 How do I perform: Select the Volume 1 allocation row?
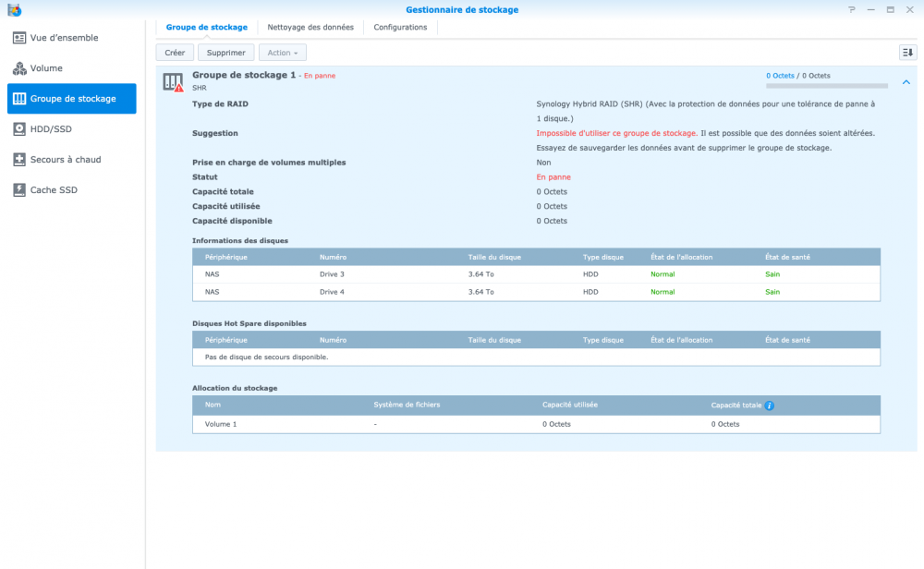click(x=536, y=424)
